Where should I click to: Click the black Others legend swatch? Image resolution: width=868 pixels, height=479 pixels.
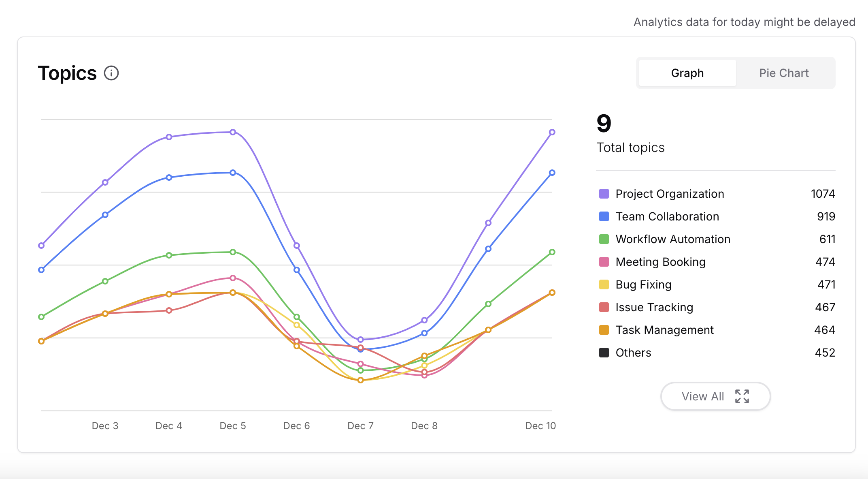tap(604, 353)
